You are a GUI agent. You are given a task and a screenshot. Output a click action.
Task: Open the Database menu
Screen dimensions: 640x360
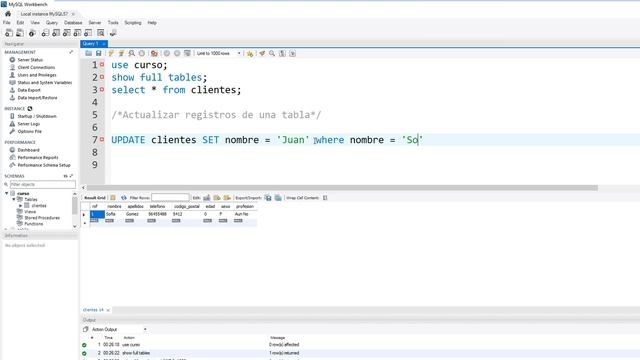73,23
